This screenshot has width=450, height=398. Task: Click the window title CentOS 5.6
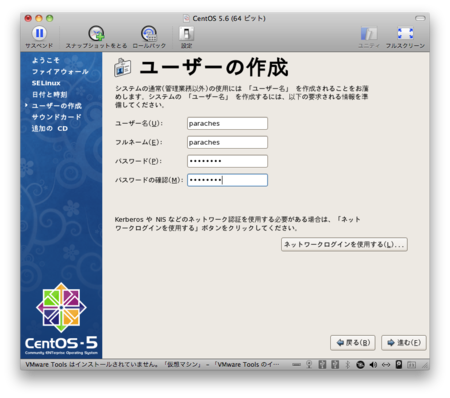[229, 18]
